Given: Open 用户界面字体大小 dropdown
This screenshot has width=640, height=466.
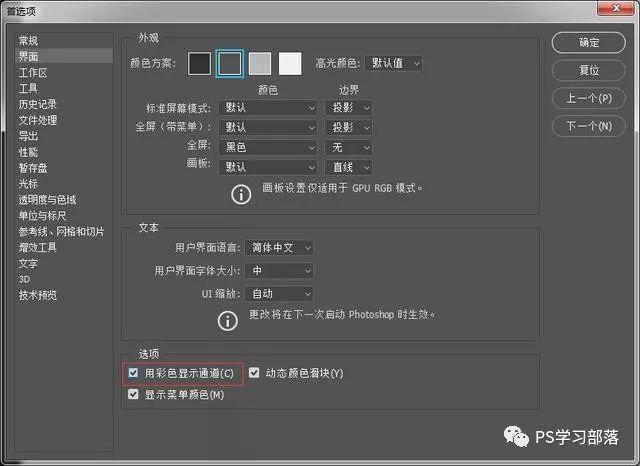Looking at the screenshot, I should coord(279,271).
